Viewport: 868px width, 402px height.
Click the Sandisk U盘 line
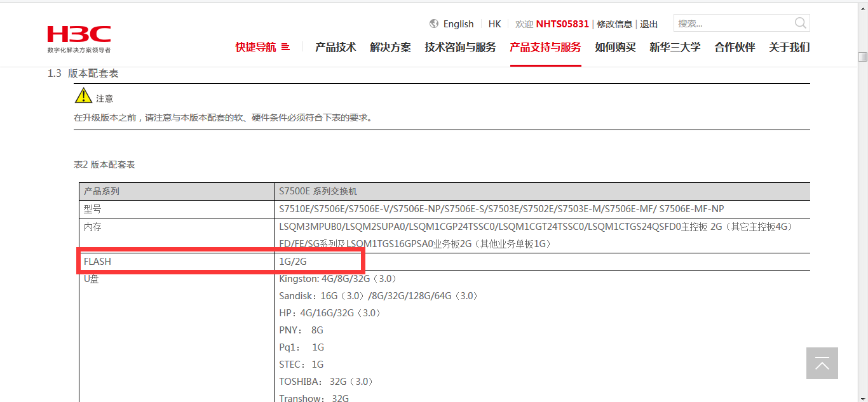click(378, 296)
